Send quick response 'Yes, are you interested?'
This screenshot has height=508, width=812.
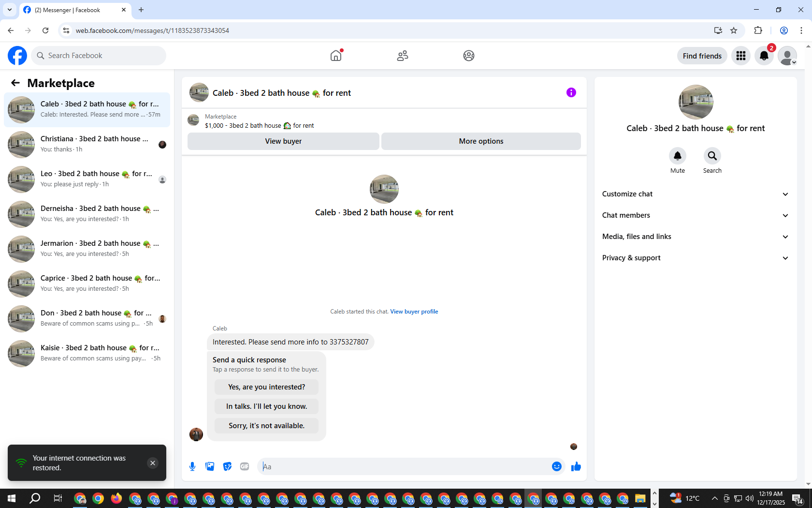tap(267, 387)
